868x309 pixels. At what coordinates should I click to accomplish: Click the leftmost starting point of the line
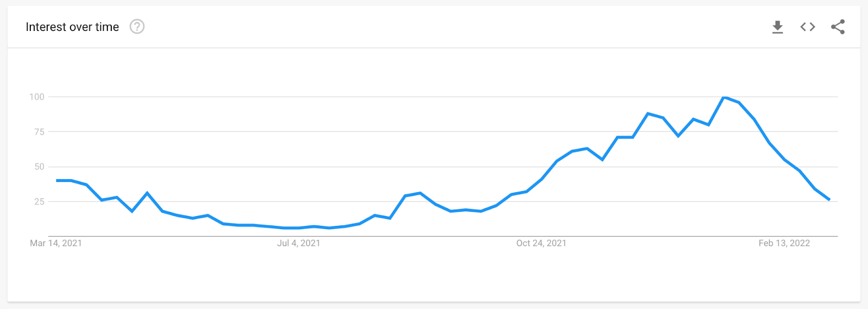[x=57, y=180]
